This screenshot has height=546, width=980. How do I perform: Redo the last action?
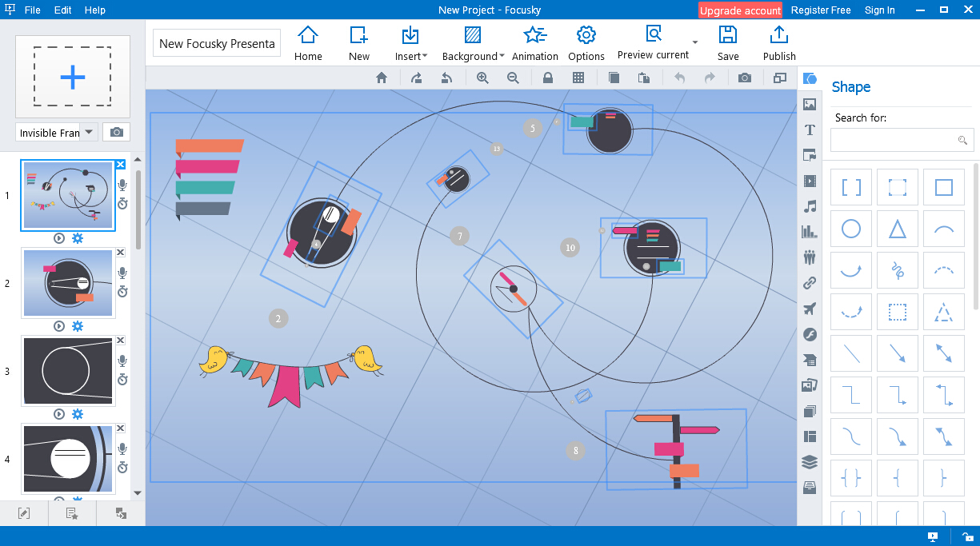pyautogui.click(x=710, y=78)
